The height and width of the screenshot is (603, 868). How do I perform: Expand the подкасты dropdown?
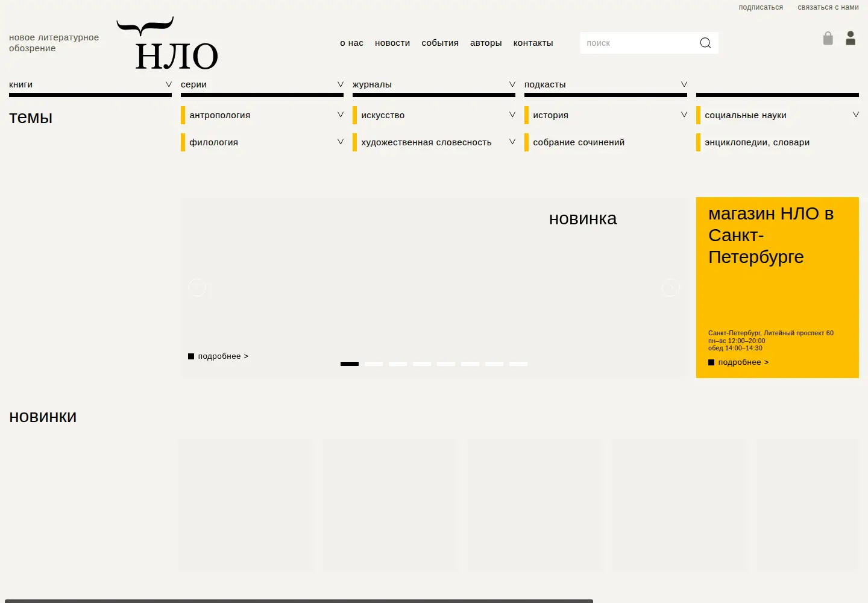click(x=684, y=84)
